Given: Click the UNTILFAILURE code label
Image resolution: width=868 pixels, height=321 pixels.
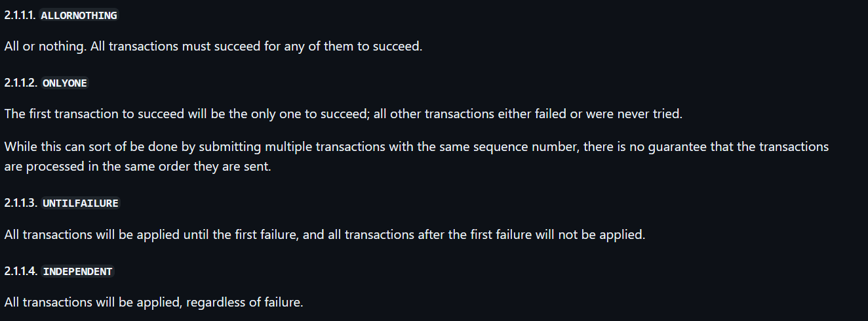Looking at the screenshot, I should pos(81,203).
